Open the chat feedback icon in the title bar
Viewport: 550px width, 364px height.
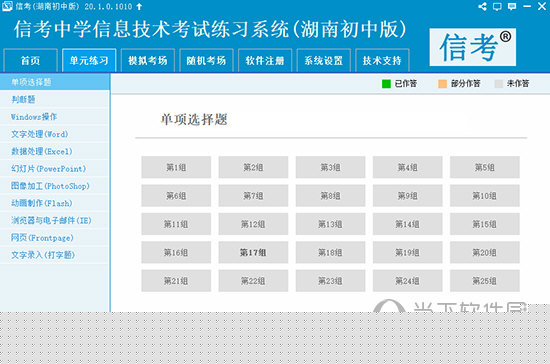pos(512,7)
